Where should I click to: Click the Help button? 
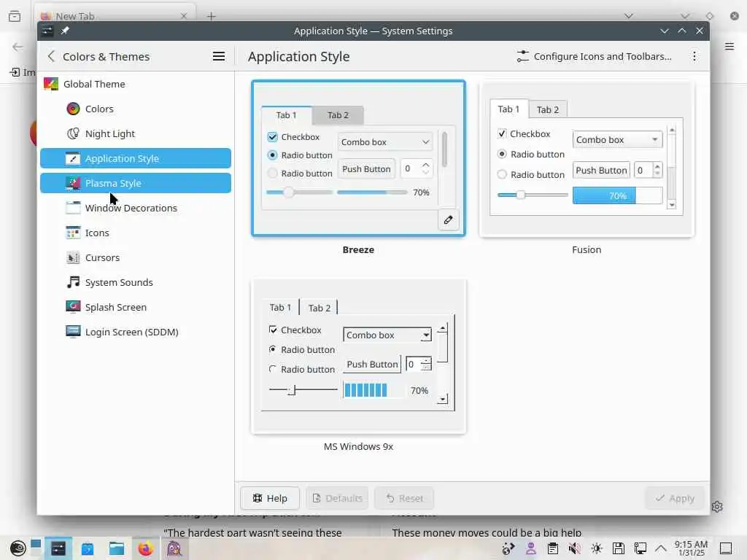click(x=270, y=498)
